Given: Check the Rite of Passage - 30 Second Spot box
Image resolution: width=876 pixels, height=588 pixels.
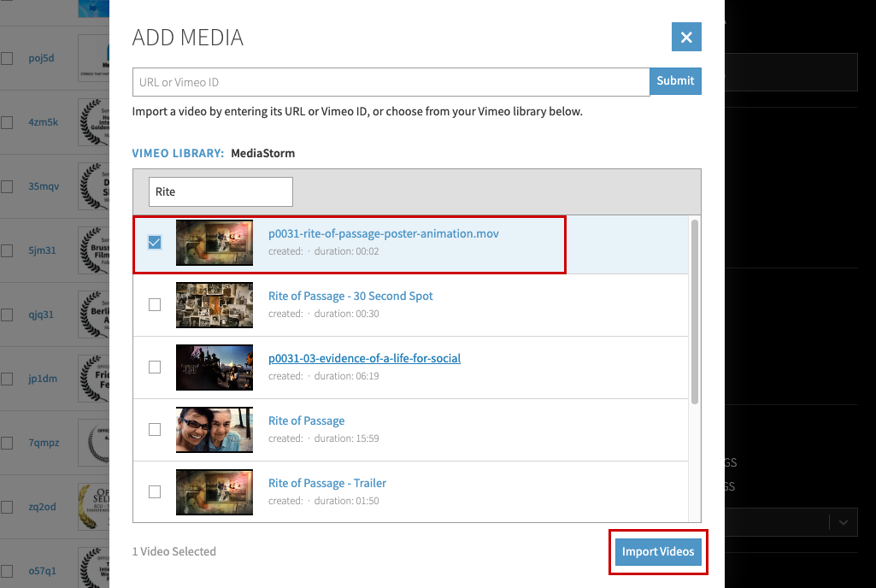Looking at the screenshot, I should 155,305.
